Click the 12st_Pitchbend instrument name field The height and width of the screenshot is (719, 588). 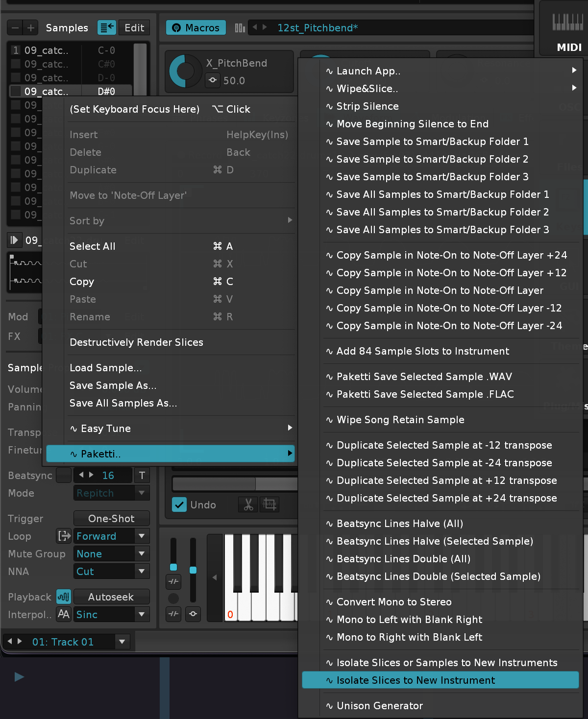318,28
